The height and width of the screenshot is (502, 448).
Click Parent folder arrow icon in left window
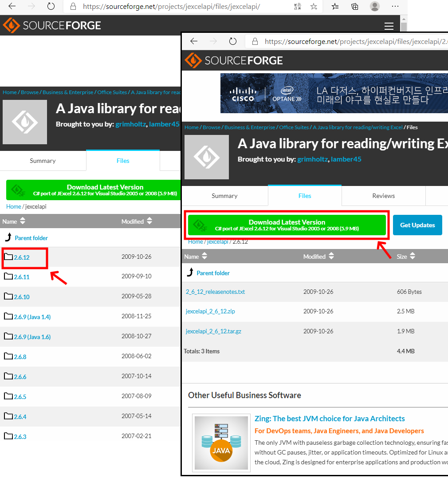pyautogui.click(x=8, y=237)
